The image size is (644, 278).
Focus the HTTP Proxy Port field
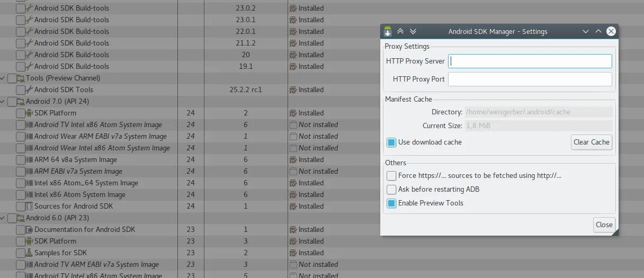(x=530, y=79)
